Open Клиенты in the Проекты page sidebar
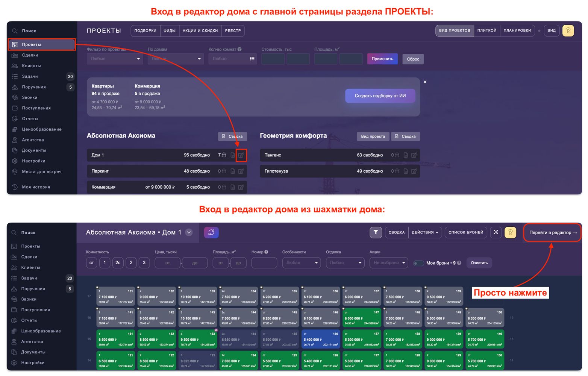The height and width of the screenshot is (376, 588). tap(31, 66)
